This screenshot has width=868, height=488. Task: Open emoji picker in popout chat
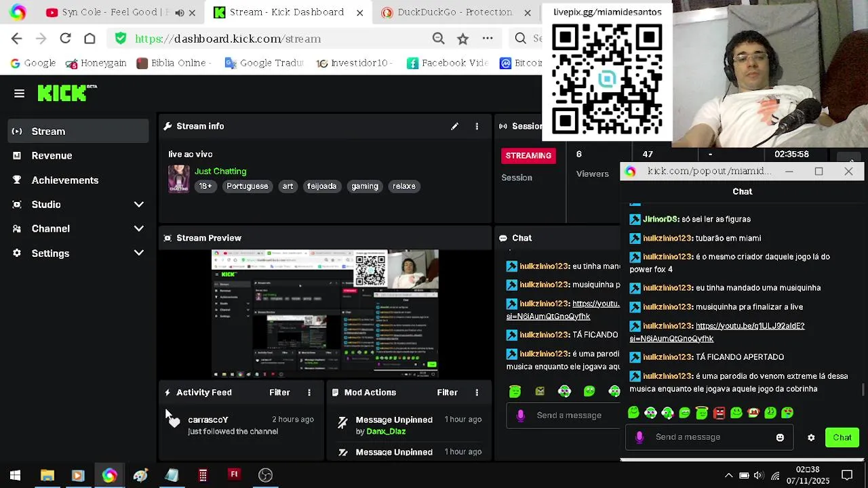[x=780, y=438]
